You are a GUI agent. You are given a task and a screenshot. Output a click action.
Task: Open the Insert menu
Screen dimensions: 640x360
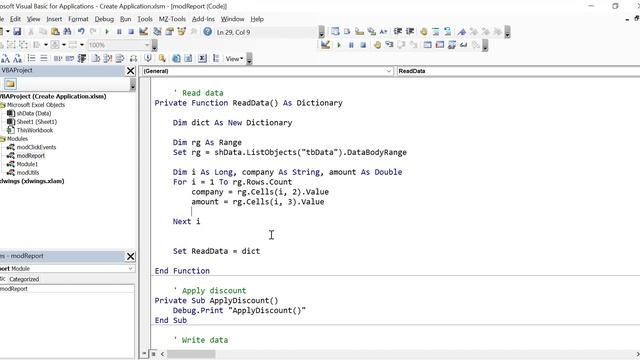pyautogui.click(x=54, y=19)
